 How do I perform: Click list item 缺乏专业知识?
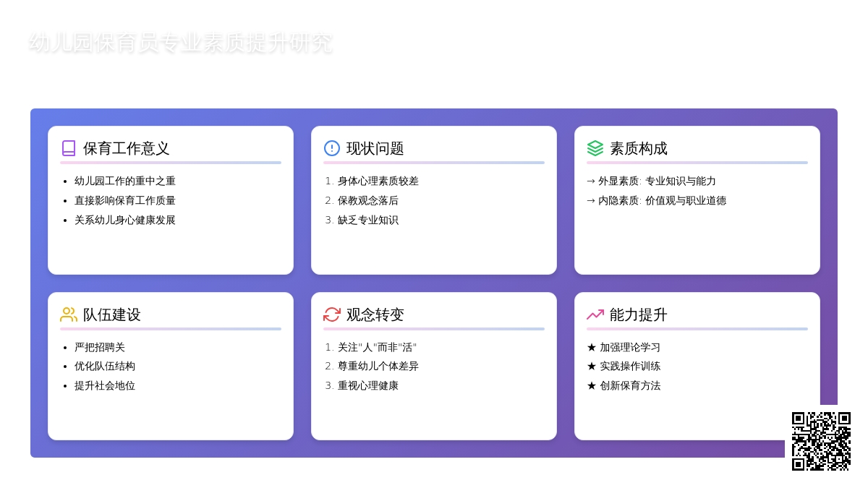pos(368,220)
